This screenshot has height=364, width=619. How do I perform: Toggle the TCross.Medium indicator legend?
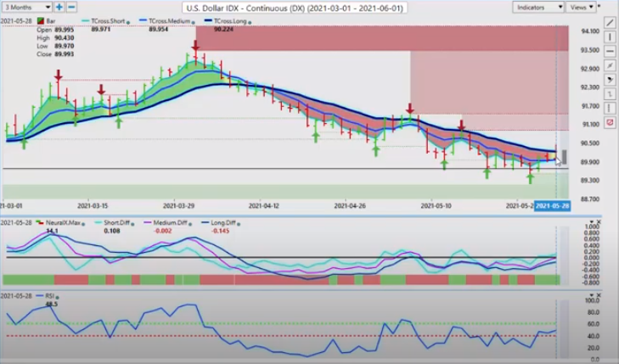[168, 20]
